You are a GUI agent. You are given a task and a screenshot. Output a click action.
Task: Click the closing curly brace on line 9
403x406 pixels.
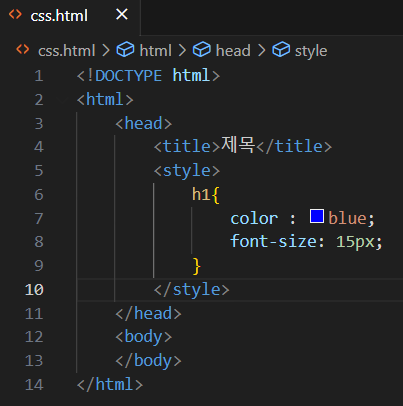[197, 266]
